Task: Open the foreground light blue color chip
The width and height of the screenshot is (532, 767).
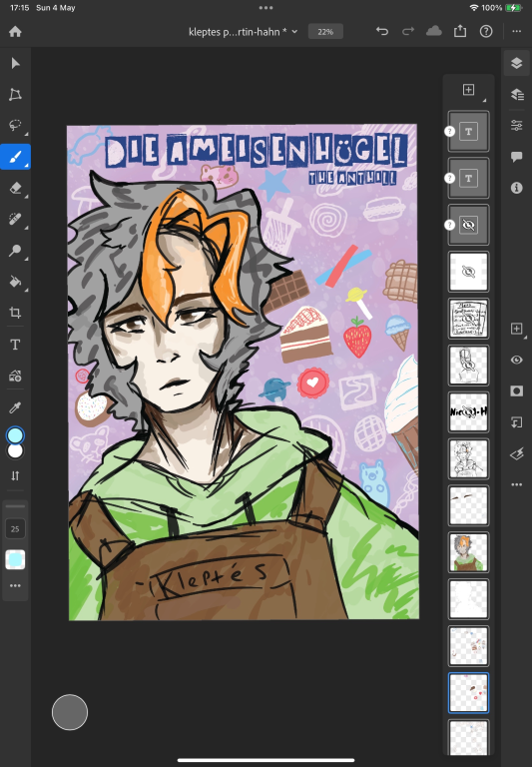Action: coord(15,435)
